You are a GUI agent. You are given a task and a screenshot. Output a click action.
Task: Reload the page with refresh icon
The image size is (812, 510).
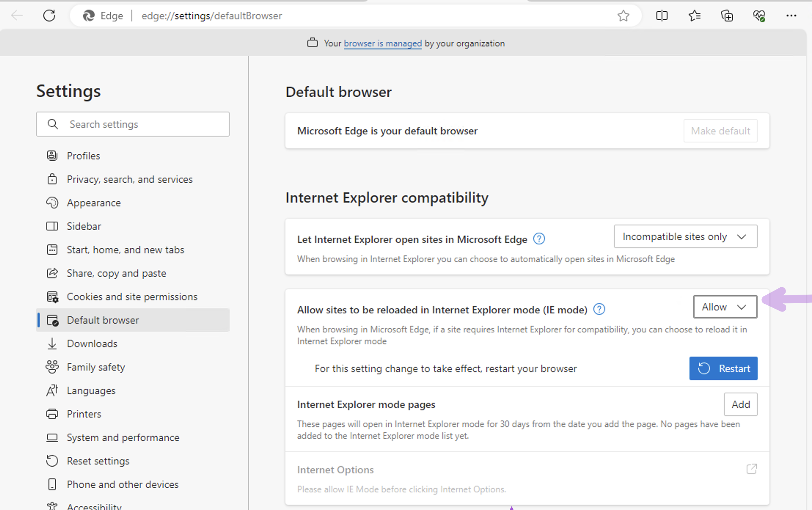pos(49,15)
